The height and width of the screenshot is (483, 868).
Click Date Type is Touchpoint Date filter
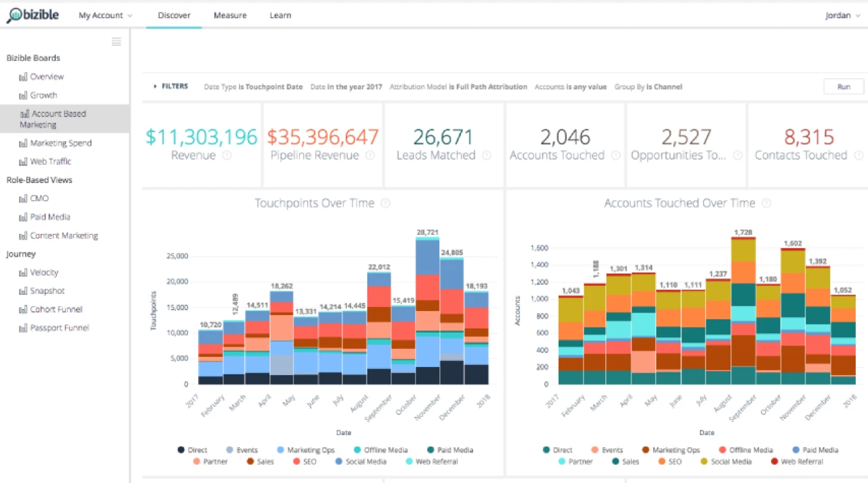click(253, 87)
